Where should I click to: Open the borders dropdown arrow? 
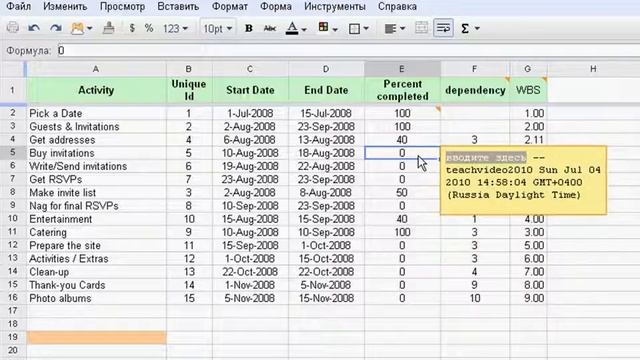pyautogui.click(x=366, y=29)
